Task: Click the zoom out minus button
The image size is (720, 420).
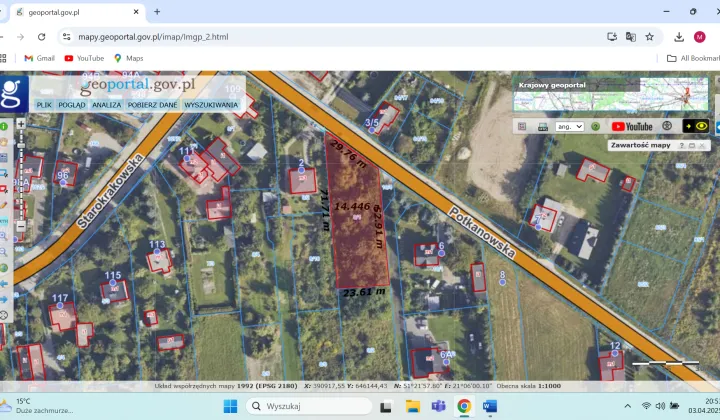Action: point(21,223)
